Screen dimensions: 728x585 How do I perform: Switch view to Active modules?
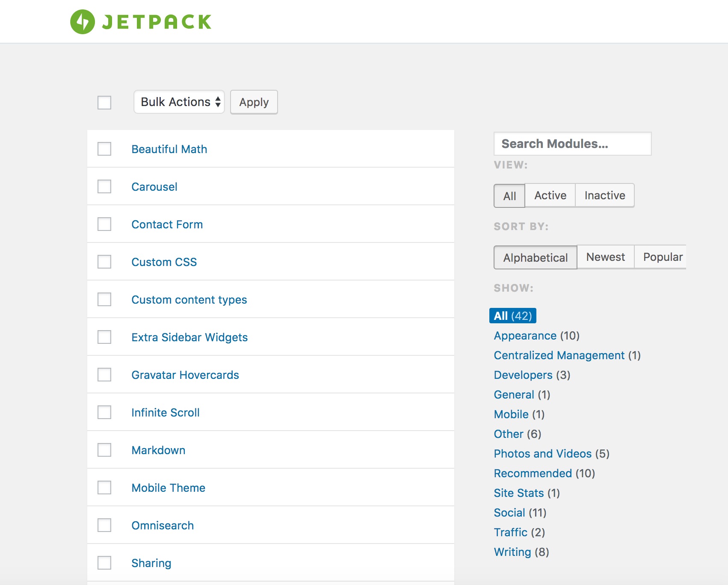tap(550, 195)
